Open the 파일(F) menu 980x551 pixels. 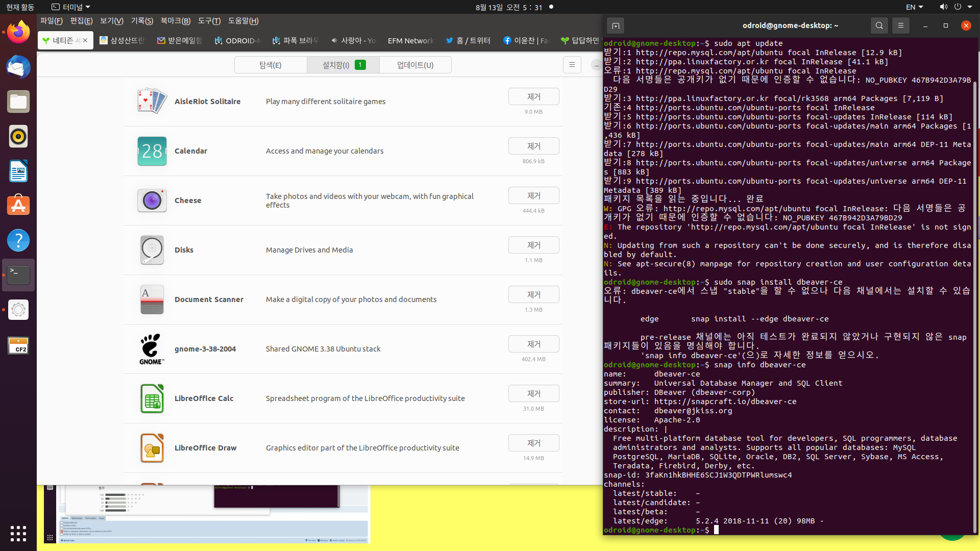tap(51, 21)
